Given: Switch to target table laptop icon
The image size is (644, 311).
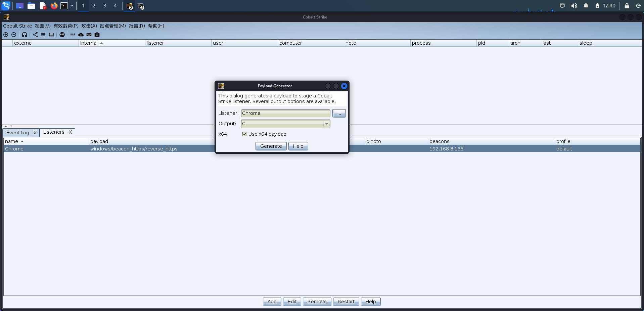Looking at the screenshot, I should (51, 35).
